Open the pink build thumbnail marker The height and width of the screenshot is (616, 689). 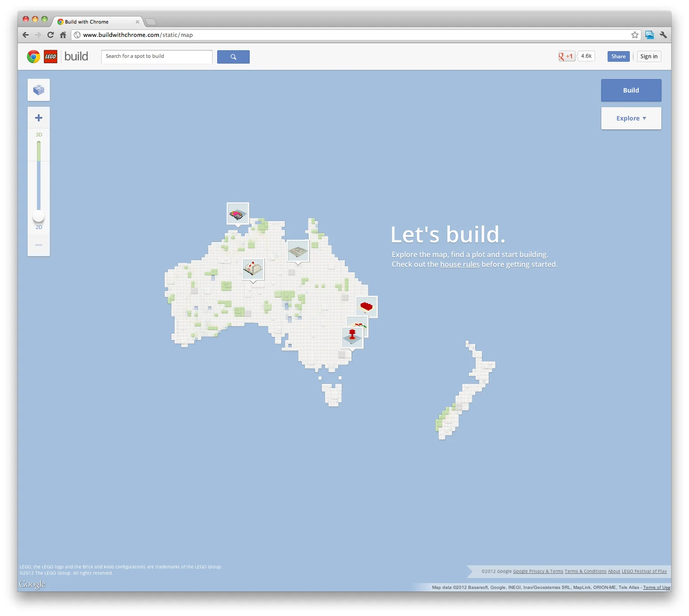[238, 214]
